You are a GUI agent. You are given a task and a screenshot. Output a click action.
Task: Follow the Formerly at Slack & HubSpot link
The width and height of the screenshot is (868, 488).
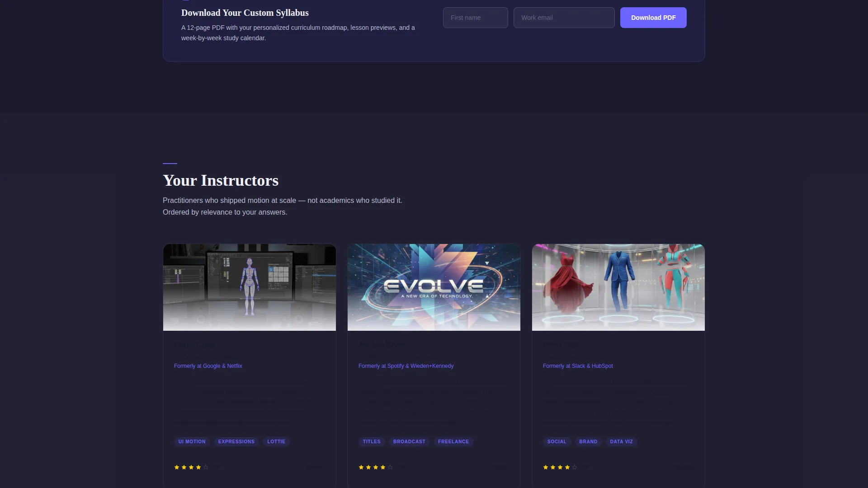point(578,366)
